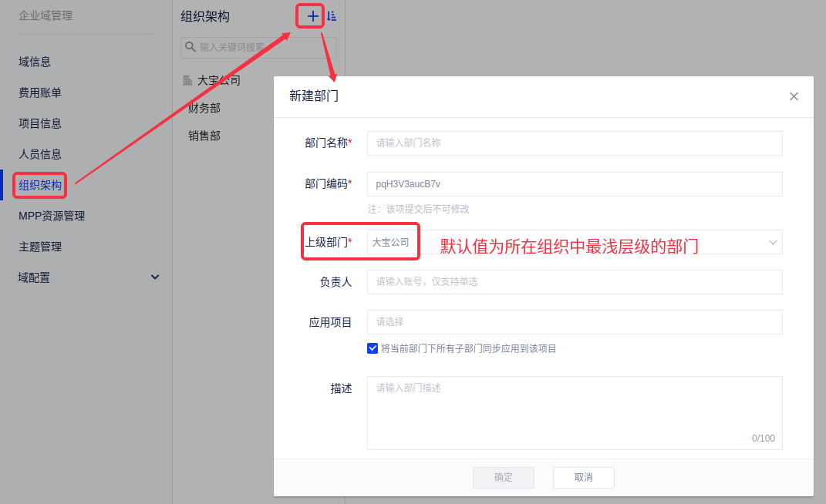Go to 费用账单 menu item
Viewport: 826px width, 504px height.
tap(40, 92)
